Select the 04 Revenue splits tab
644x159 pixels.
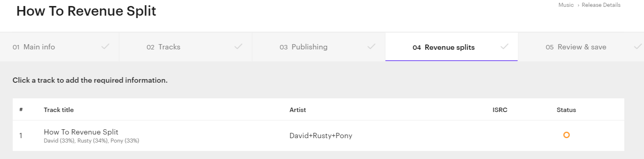click(x=452, y=47)
